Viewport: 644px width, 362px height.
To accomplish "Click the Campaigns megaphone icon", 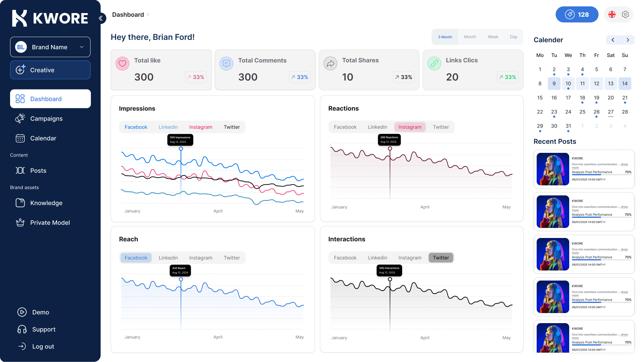I will [20, 118].
